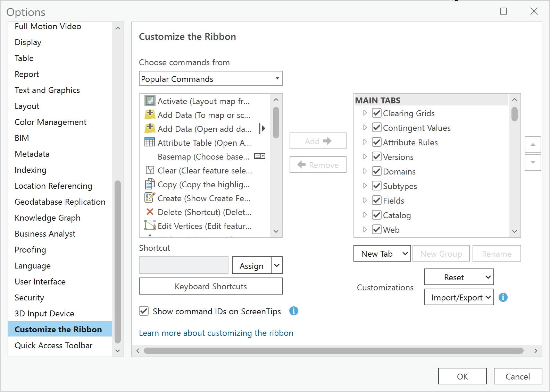Click the Activate layout map frame icon
Image resolution: width=550 pixels, height=392 pixels.
(150, 101)
